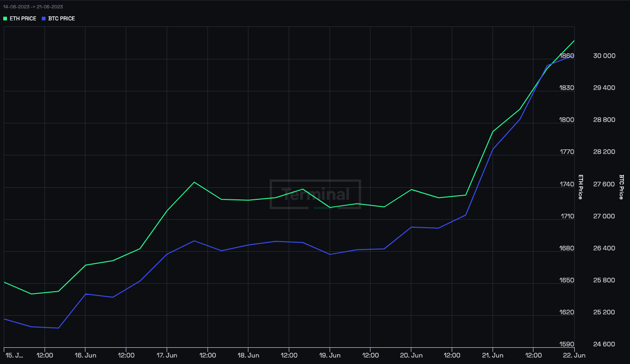This screenshot has height=364, width=630.
Task: Click the Terminal watermark logo
Action: (316, 194)
